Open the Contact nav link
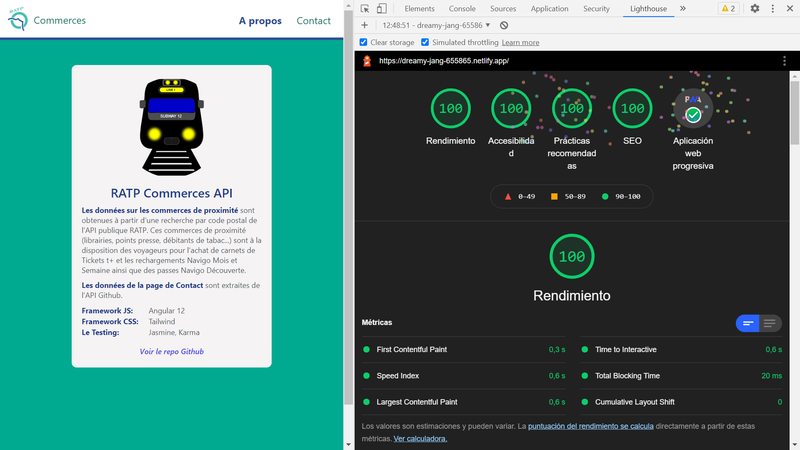Viewport: 800px width, 450px height. 313,21
